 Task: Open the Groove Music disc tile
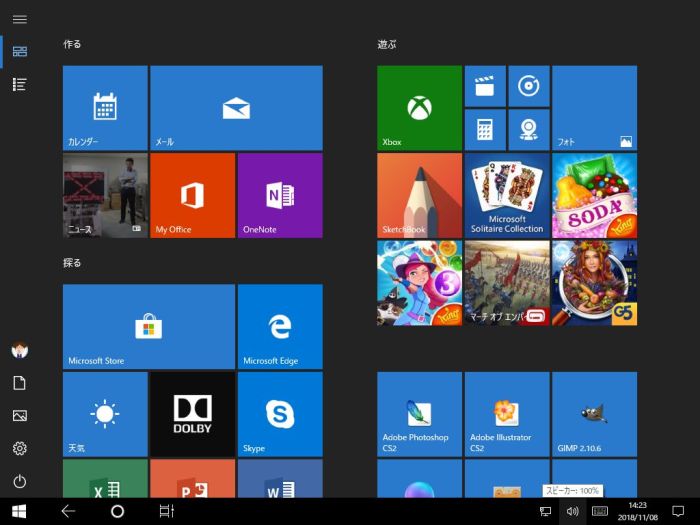point(528,86)
